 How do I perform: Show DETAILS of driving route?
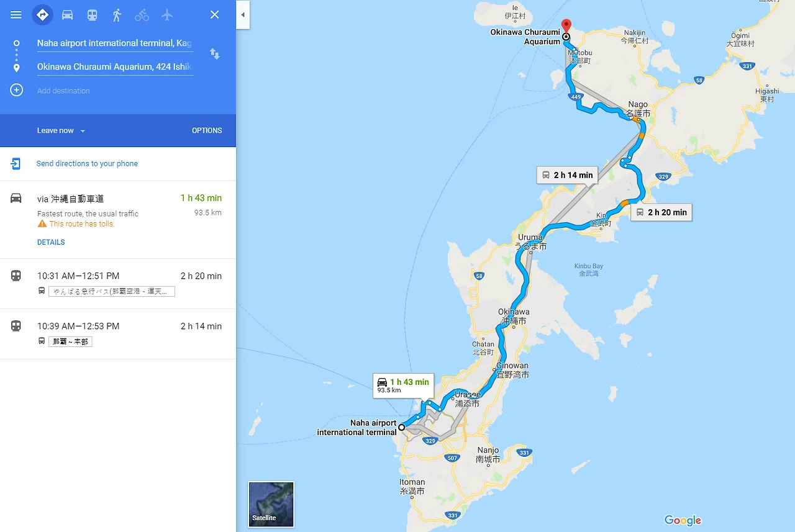[x=51, y=242]
